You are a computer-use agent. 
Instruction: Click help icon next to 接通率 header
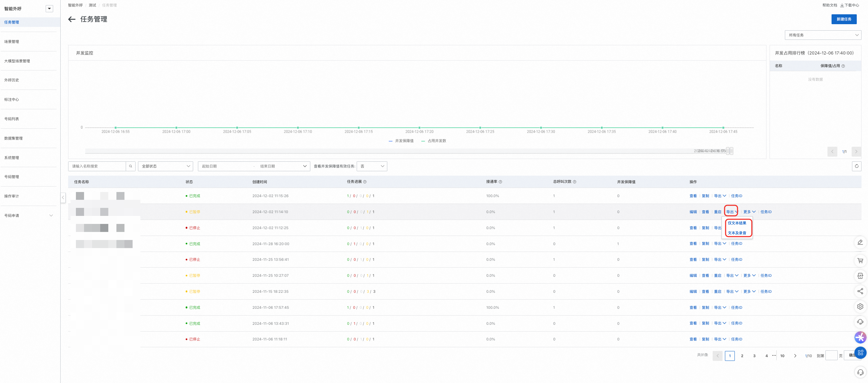coord(500,182)
